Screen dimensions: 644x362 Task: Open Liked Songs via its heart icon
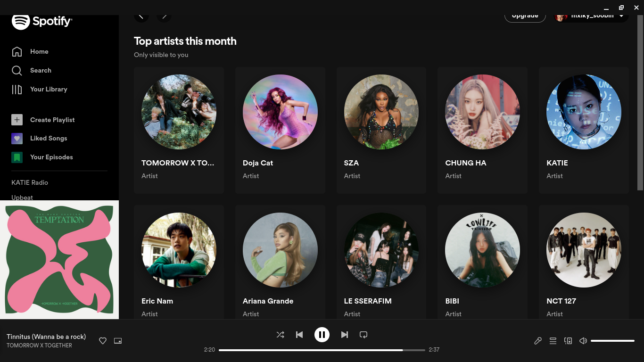(x=17, y=138)
